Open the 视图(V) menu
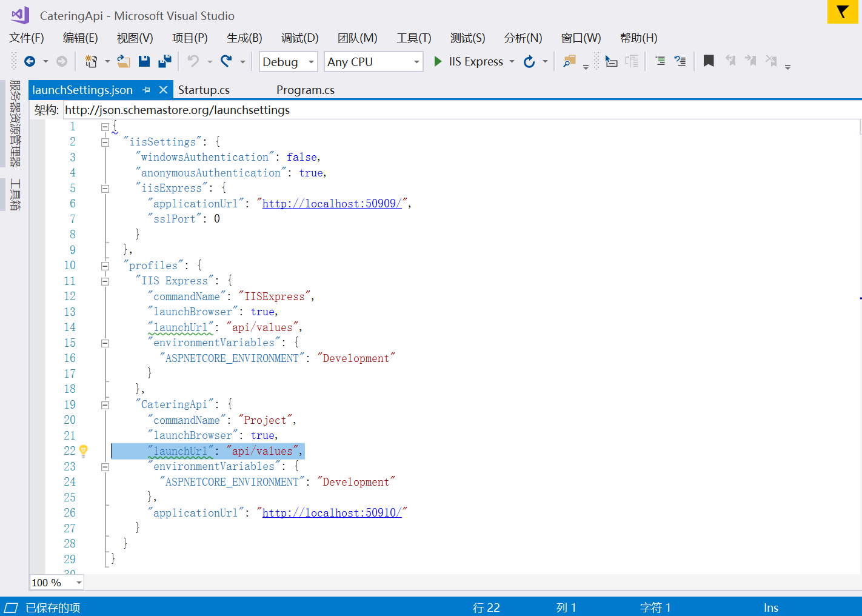Viewport: 862px width, 616px height. pos(135,38)
